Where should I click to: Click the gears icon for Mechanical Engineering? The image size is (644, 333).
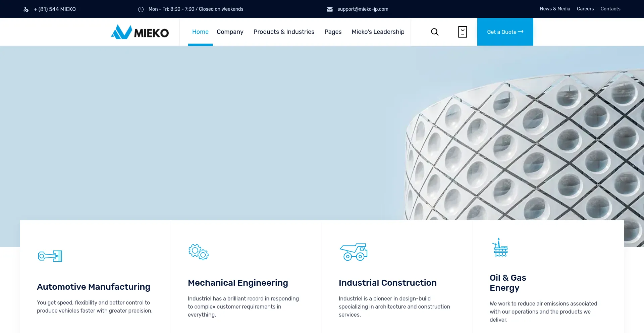coord(198,252)
